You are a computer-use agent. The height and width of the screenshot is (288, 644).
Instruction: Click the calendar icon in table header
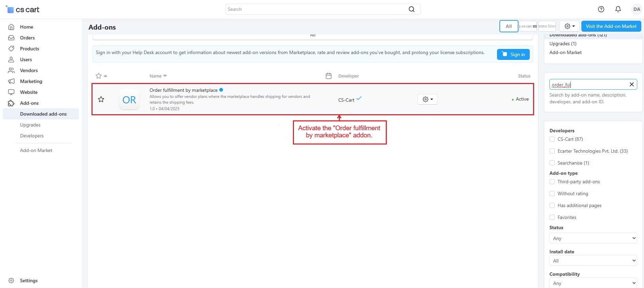328,76
